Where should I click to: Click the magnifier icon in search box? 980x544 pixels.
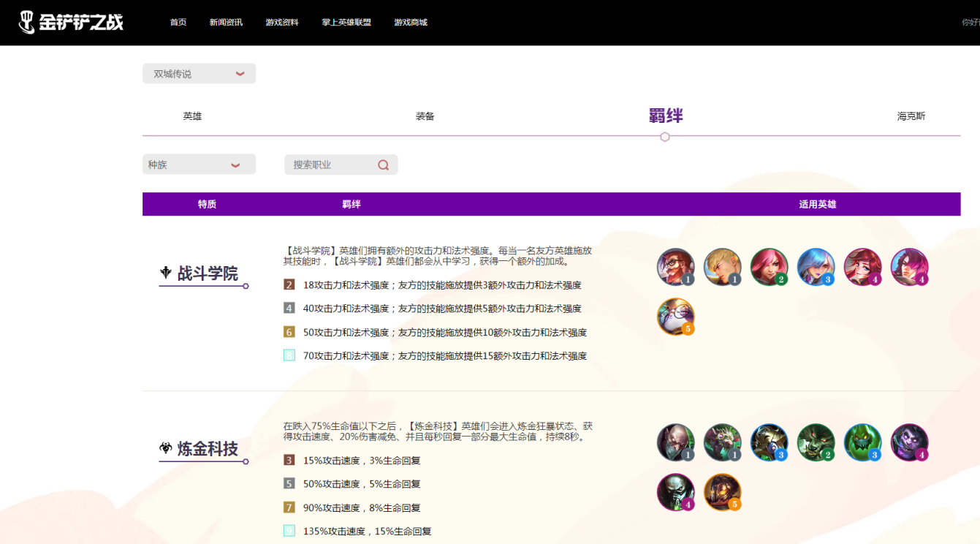pos(383,165)
